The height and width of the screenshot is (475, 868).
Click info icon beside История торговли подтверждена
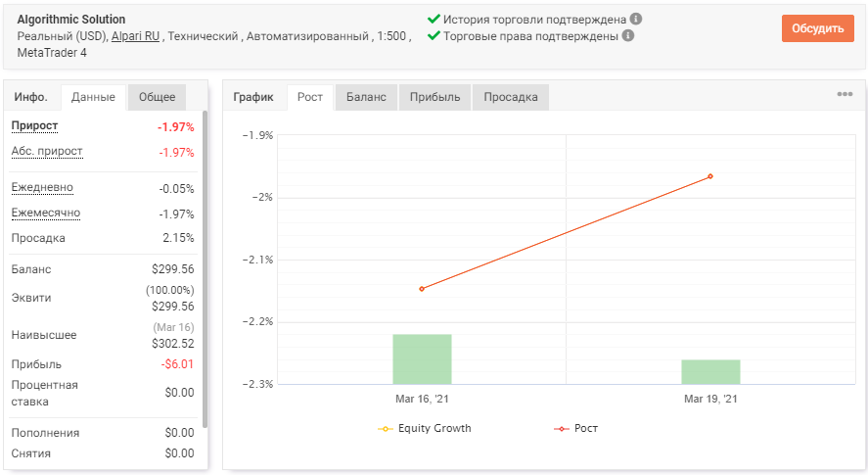coord(636,19)
